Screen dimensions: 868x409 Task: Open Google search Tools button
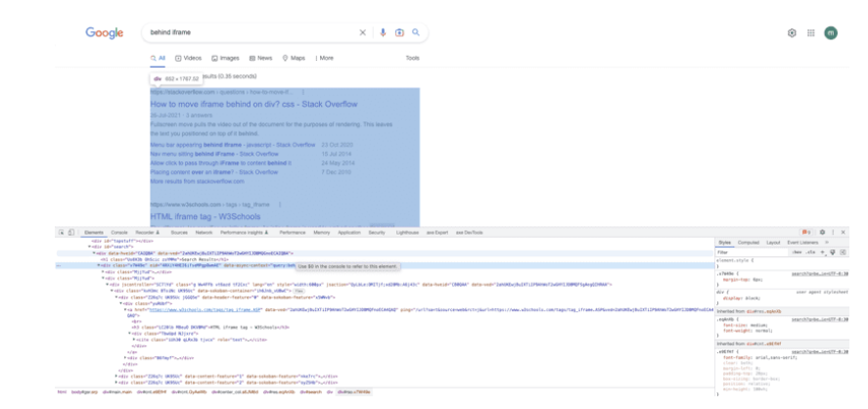pos(412,58)
